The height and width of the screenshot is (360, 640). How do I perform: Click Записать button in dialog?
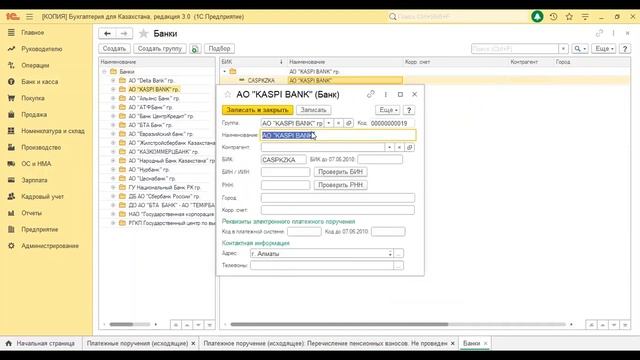pos(313,110)
